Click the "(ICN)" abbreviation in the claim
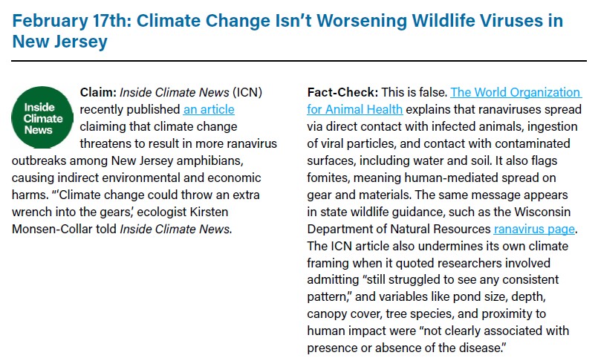The image size is (598, 364). coord(247,92)
